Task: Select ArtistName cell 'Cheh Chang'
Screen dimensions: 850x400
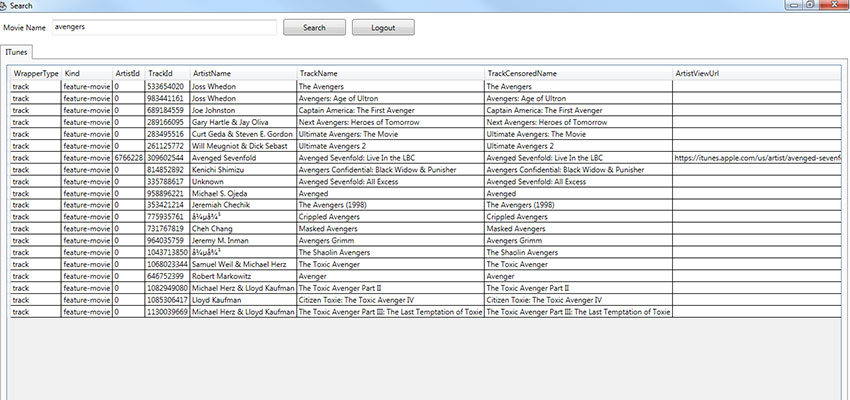Action: [x=243, y=229]
